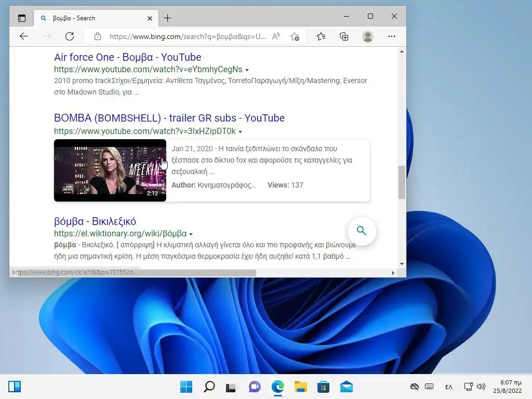The height and width of the screenshot is (399, 532).
Task: Open the touch keyboard tray icon
Action: pos(429,387)
